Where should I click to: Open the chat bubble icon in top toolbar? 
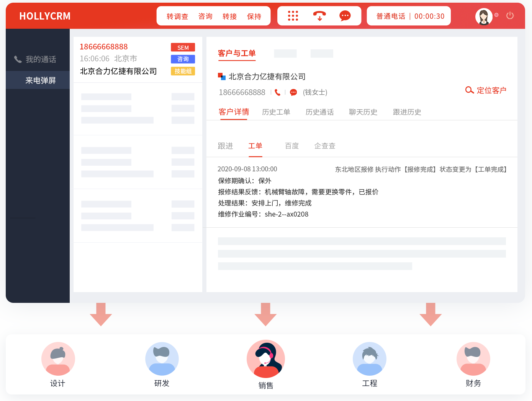point(345,16)
